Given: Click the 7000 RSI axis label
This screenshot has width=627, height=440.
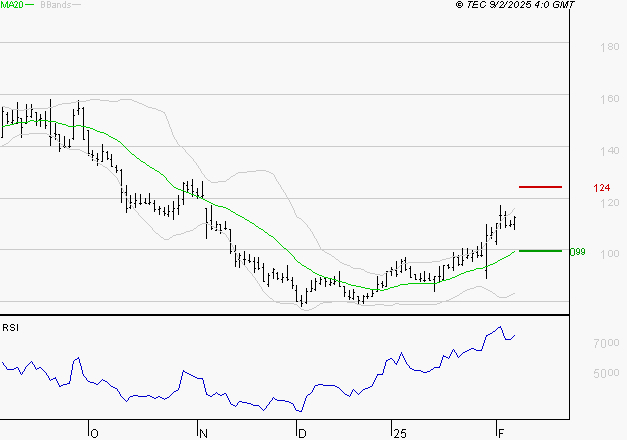Looking at the screenshot, I should tap(606, 343).
